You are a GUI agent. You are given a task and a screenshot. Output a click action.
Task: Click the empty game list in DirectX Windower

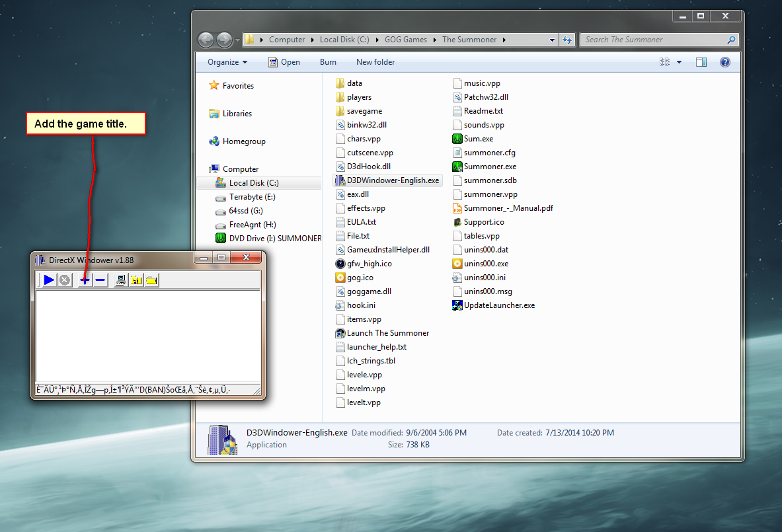(148, 336)
